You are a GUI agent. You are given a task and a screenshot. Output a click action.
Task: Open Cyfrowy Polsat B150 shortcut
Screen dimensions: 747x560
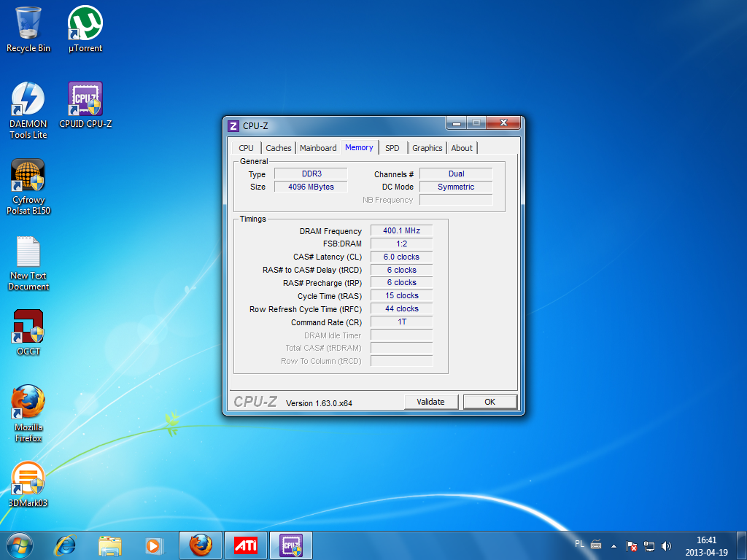point(28,176)
